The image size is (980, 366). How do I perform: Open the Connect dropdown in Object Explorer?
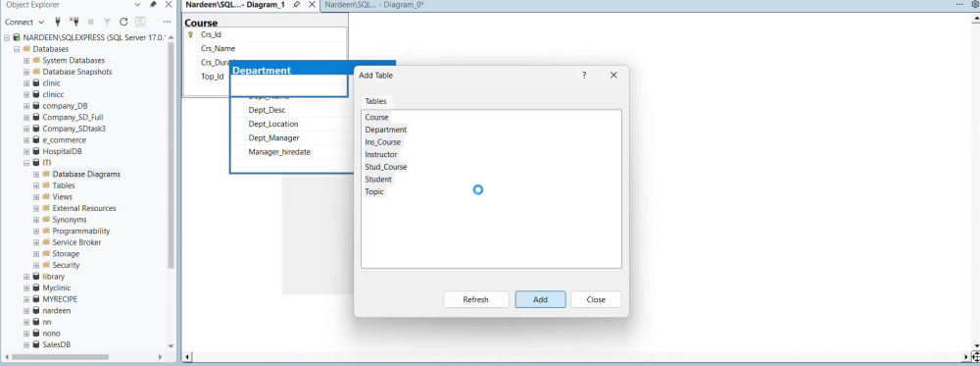click(24, 22)
